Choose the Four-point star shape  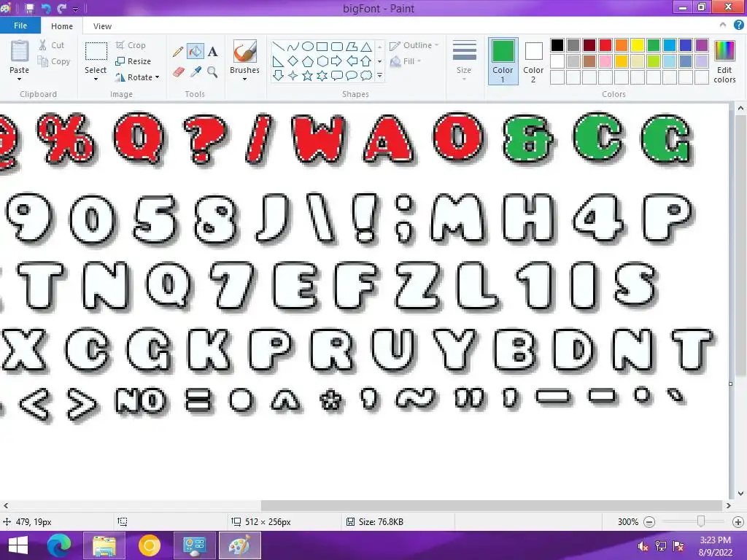[293, 75]
